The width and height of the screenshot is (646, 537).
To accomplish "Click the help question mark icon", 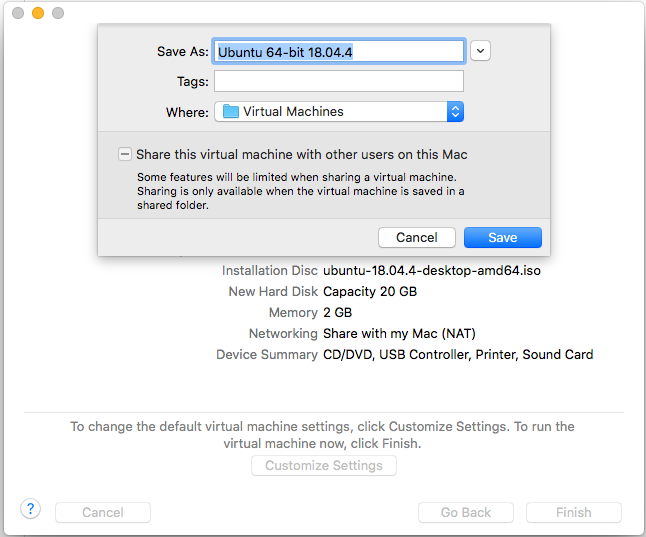I will coord(30,509).
